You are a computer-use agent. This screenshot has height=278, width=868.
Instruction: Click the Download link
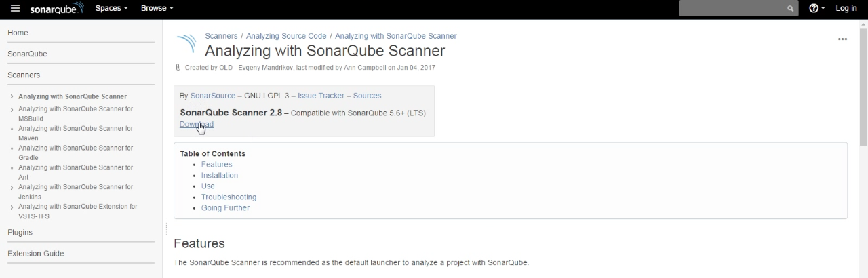tap(197, 124)
